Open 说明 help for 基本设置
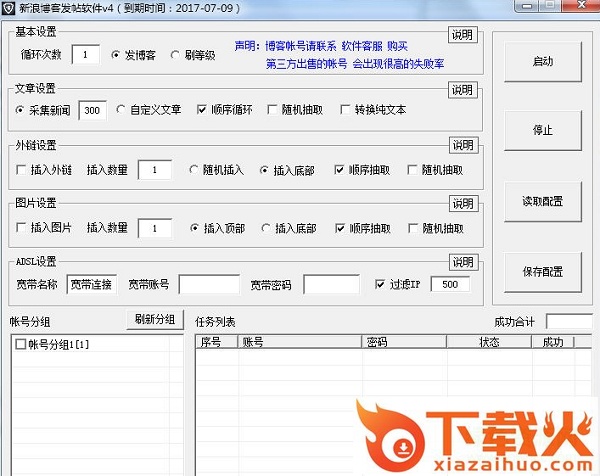The height and width of the screenshot is (476, 600). pos(463,35)
